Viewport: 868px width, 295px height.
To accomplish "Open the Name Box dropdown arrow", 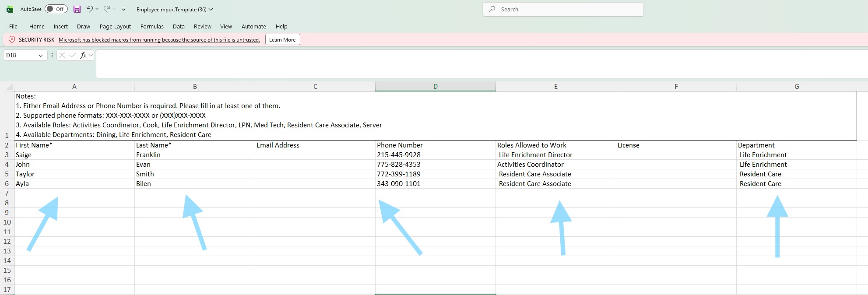I will point(41,56).
